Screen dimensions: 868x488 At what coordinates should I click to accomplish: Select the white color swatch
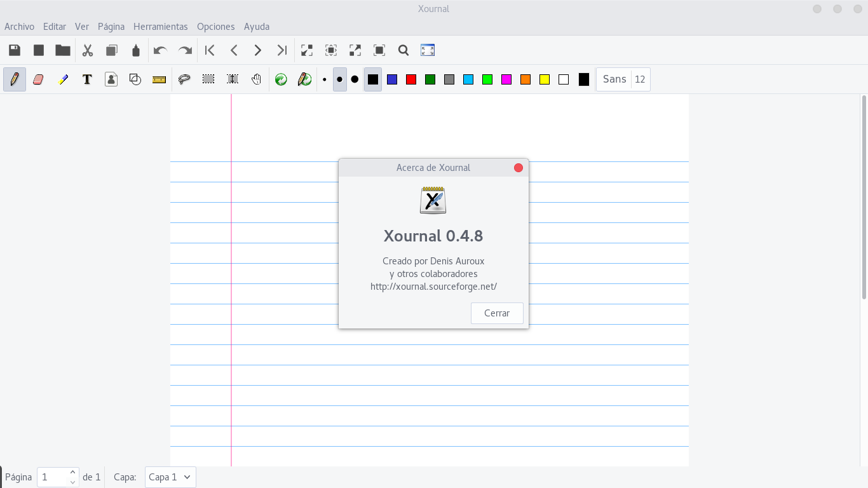coord(564,79)
